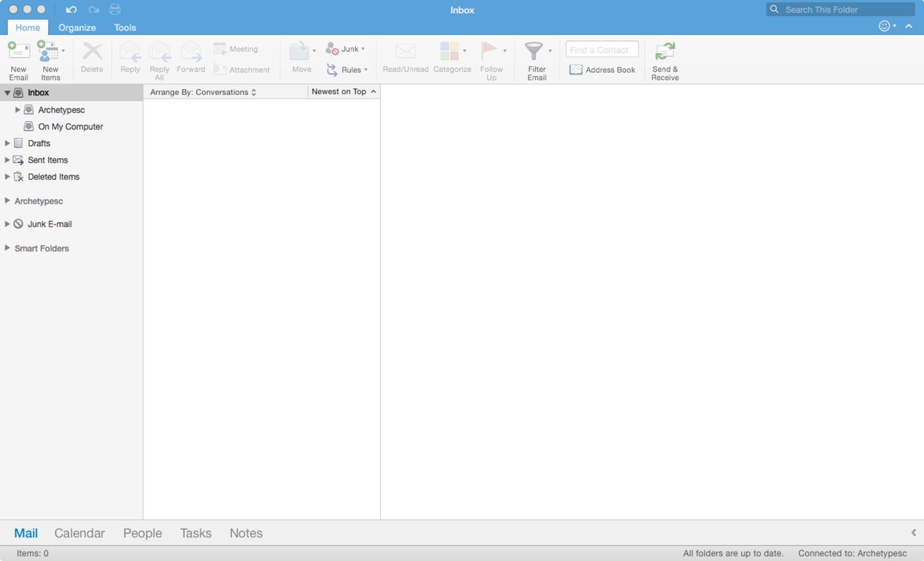Switch to Calendar view
The height and width of the screenshot is (561, 924).
point(79,533)
